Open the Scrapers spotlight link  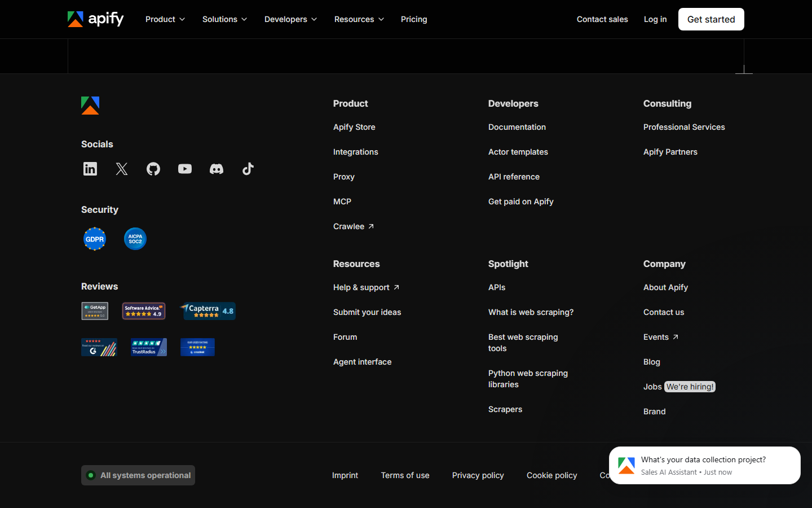pos(505,409)
